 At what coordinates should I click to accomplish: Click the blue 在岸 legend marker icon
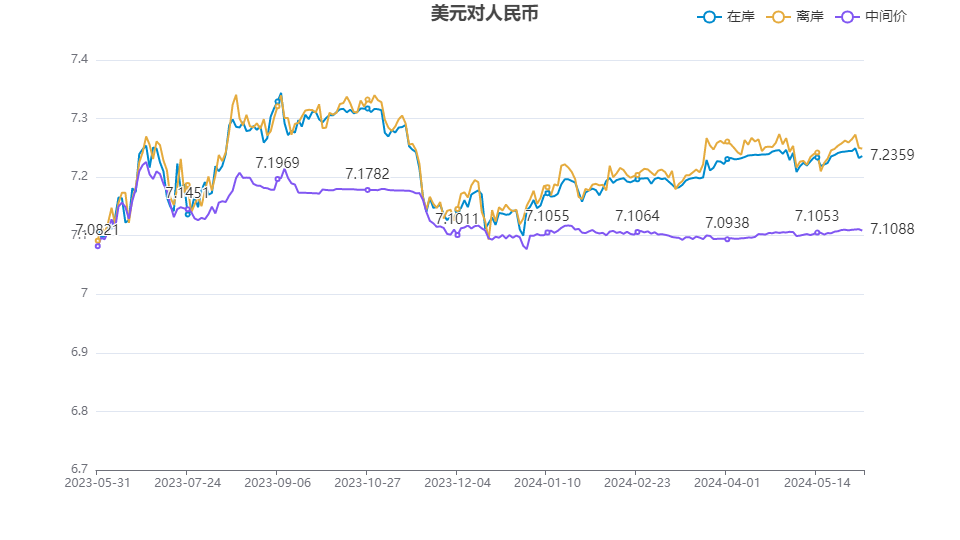point(710,17)
